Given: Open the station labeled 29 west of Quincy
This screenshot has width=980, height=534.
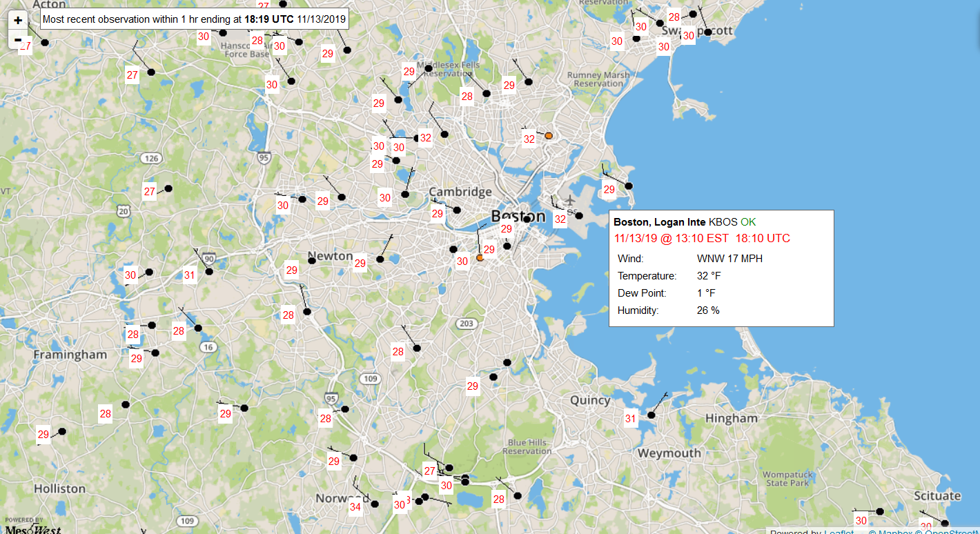Looking at the screenshot, I should click(x=493, y=377).
